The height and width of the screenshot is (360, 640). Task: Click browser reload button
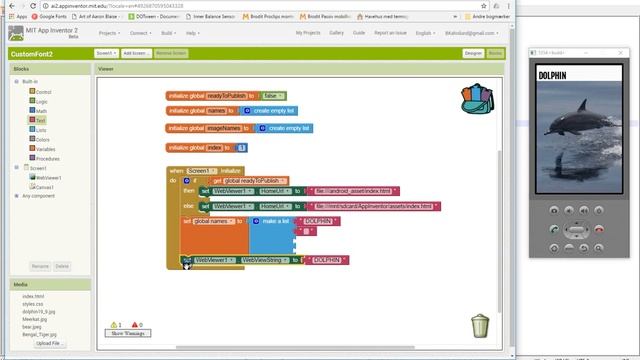pyautogui.click(x=33, y=6)
